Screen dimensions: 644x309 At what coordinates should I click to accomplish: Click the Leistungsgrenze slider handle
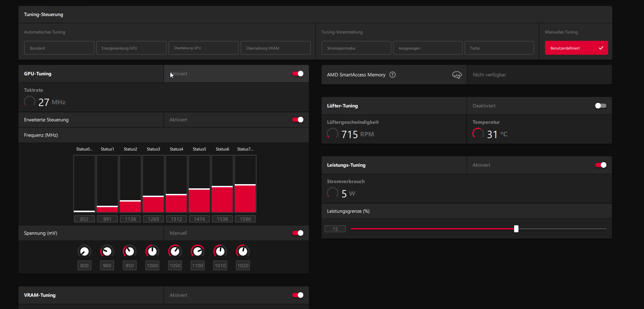point(516,229)
